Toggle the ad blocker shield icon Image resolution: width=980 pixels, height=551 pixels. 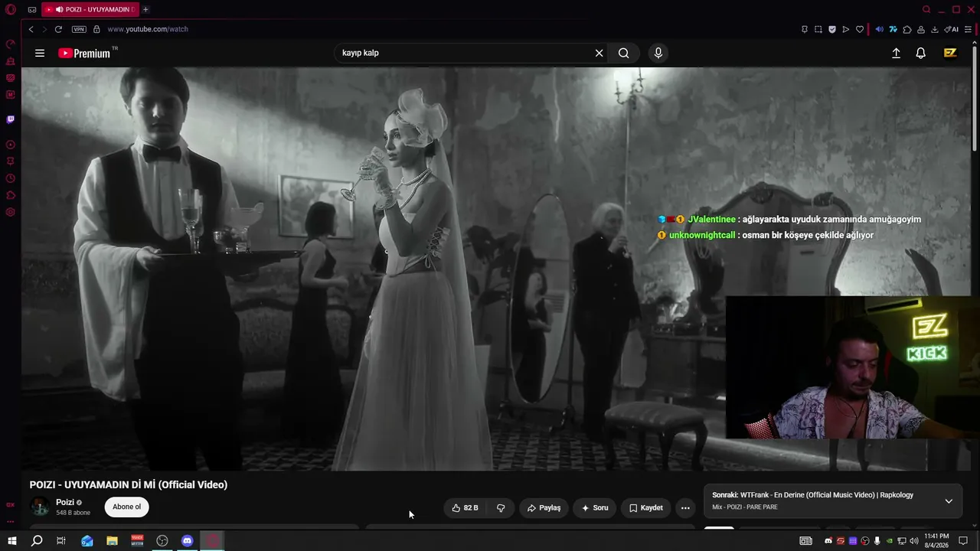tap(832, 29)
